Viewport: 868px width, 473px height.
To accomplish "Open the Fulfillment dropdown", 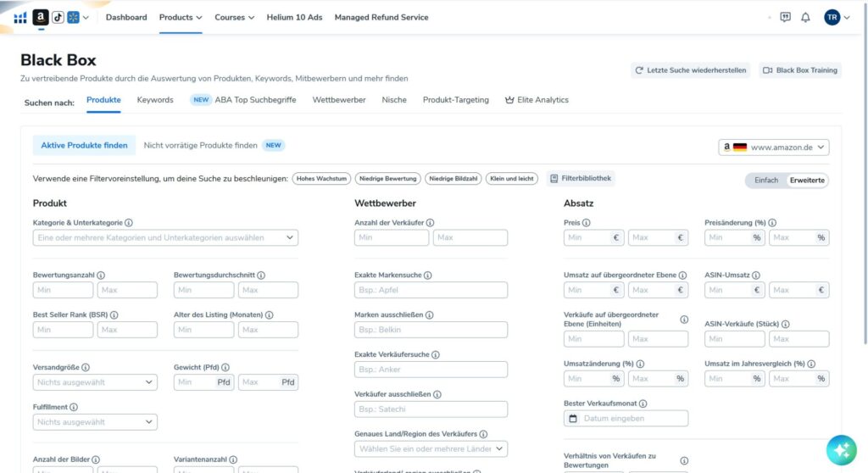I will pos(95,422).
